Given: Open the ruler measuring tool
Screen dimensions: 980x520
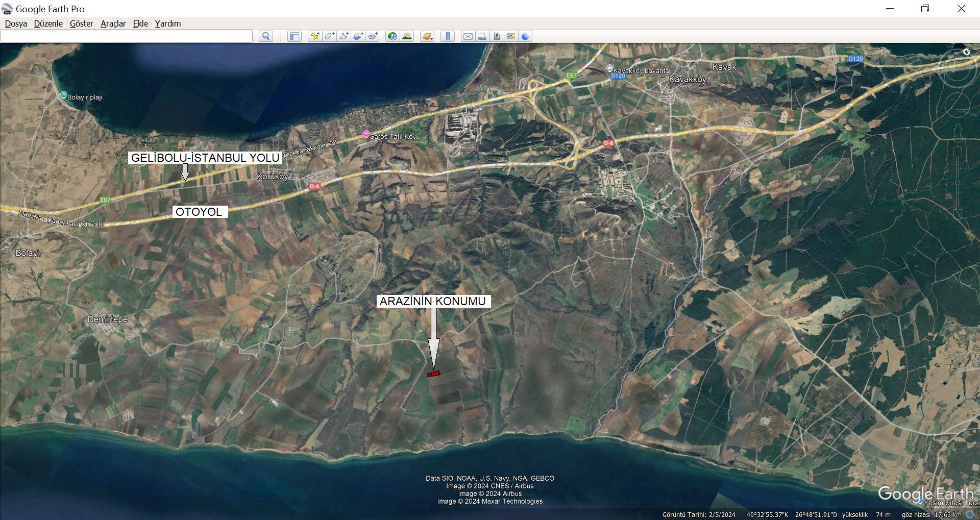Looking at the screenshot, I should pyautogui.click(x=448, y=36).
